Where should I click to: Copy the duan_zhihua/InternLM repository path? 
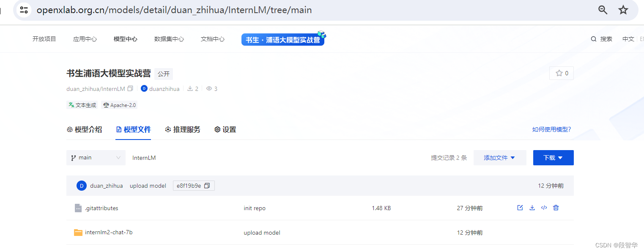(130, 89)
